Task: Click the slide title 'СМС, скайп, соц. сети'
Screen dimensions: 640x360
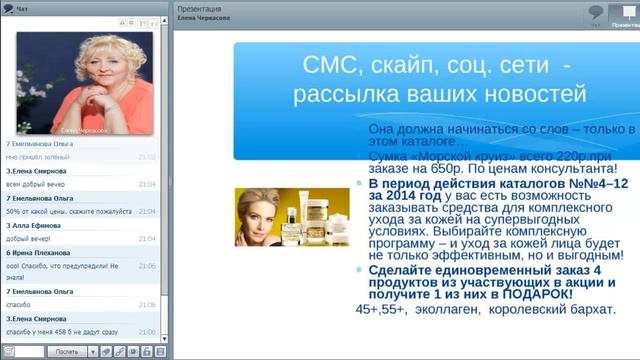Action: coord(427,65)
